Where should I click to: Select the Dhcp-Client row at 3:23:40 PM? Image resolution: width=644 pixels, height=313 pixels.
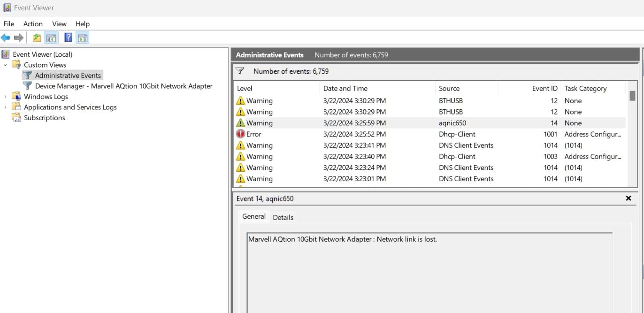429,156
